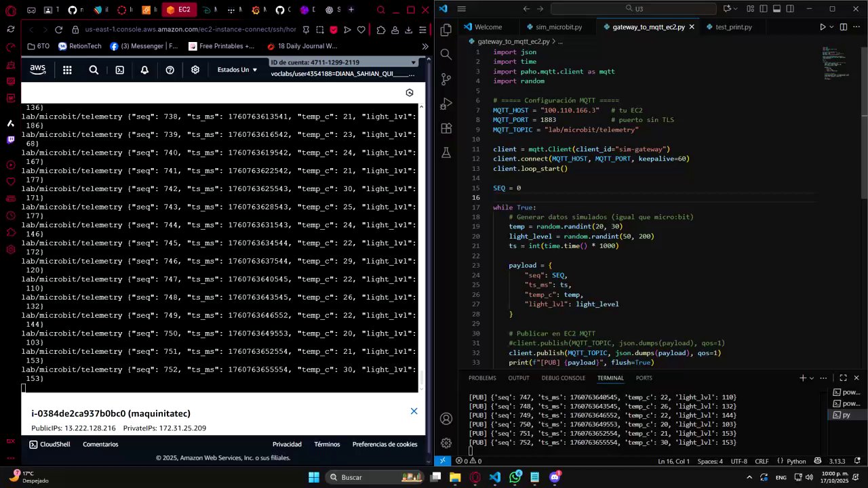The image size is (868, 488).
Task: Open the AWS notifications bell
Action: coord(144,70)
